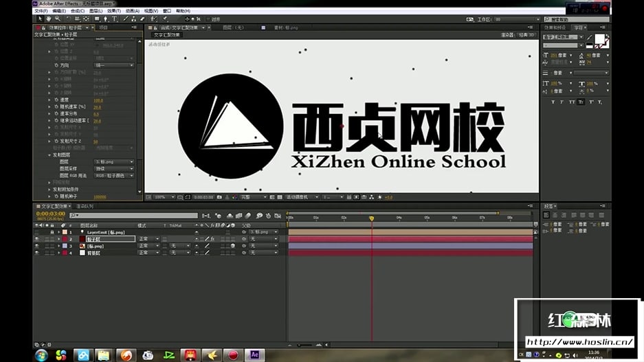Expand the 发射附加条件 group

click(x=49, y=190)
